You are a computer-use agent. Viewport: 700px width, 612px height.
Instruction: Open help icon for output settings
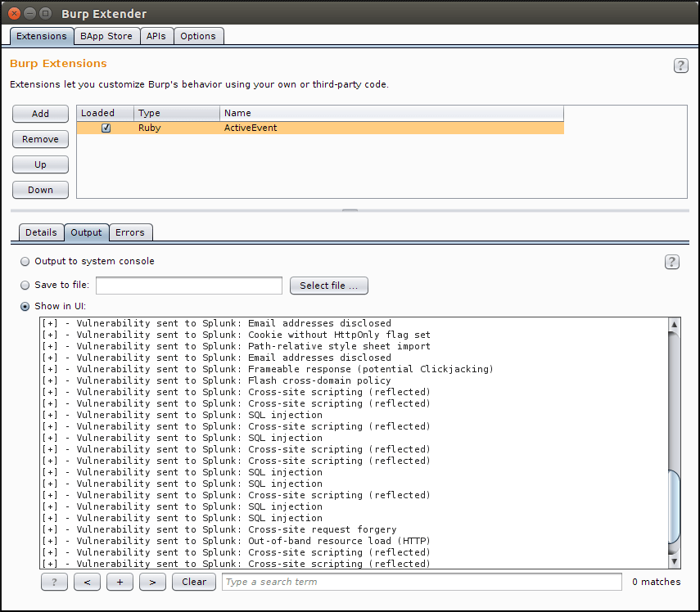(672, 262)
